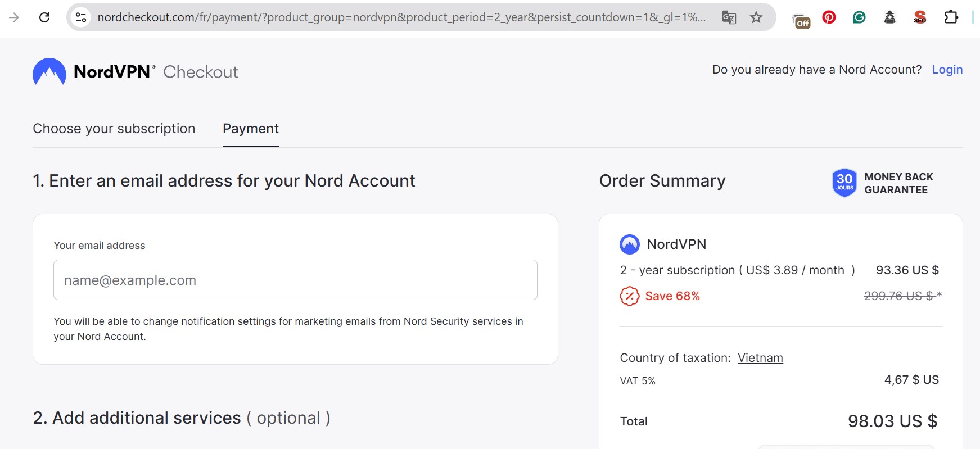Click the Login link
Screen dimensions: 980x449
tap(947, 69)
